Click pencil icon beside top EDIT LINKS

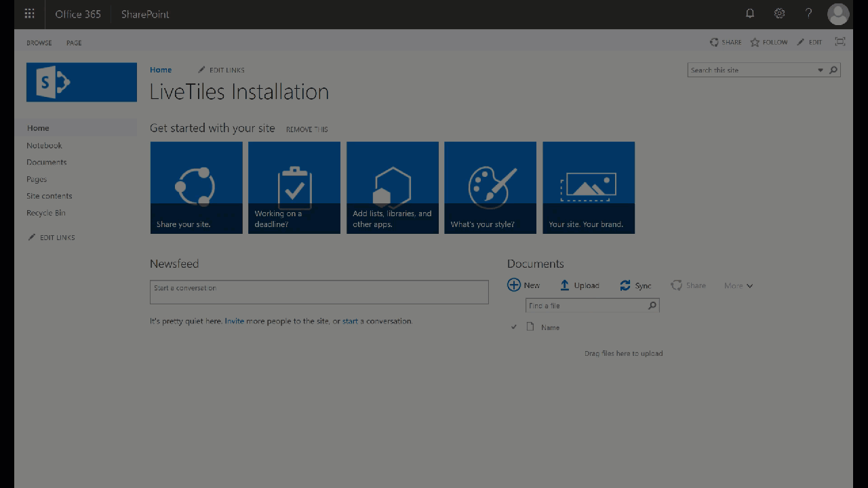coord(201,70)
